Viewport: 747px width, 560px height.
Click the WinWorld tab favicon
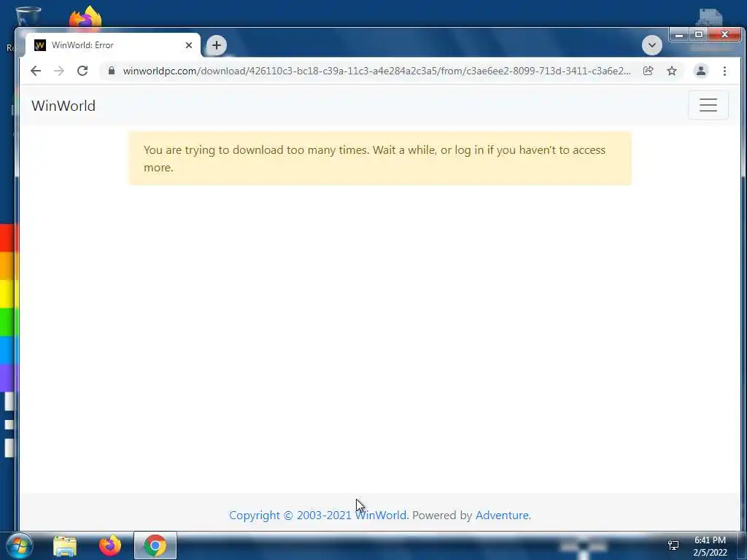[40, 45]
